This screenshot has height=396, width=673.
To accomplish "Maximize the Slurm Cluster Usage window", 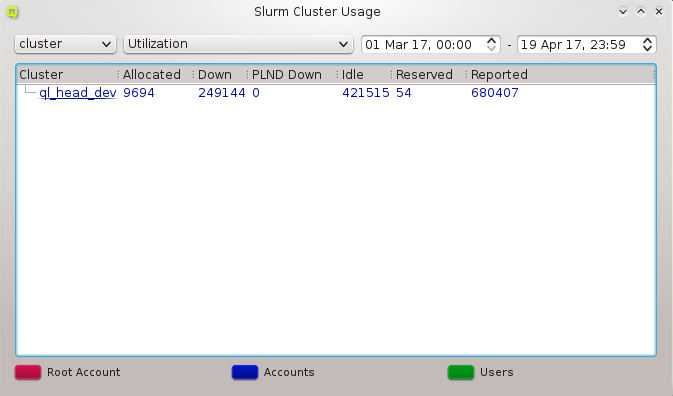I will [641, 12].
